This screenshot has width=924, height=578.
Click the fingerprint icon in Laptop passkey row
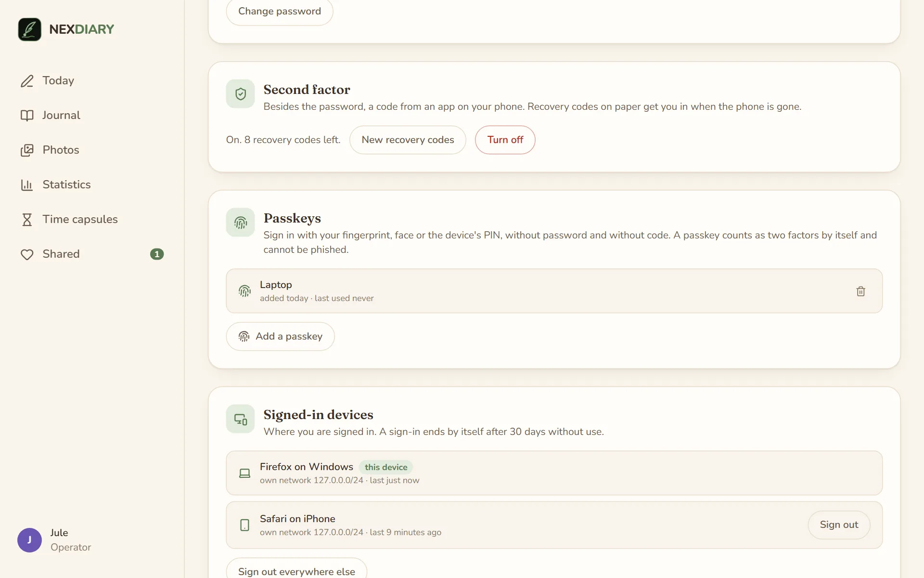244,291
